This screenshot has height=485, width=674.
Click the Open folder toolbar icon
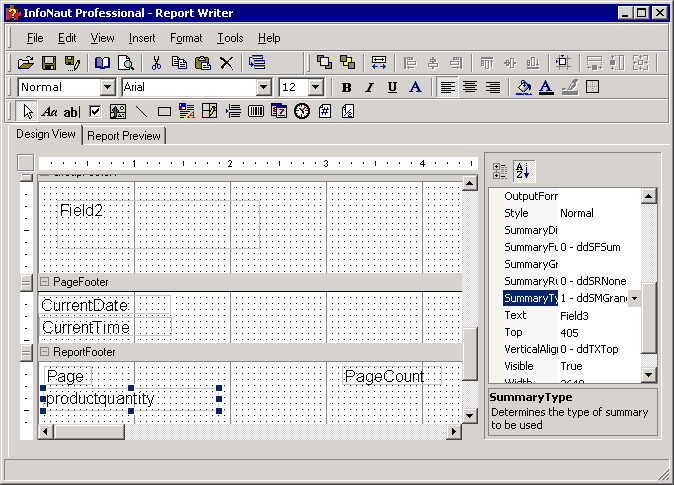point(25,63)
